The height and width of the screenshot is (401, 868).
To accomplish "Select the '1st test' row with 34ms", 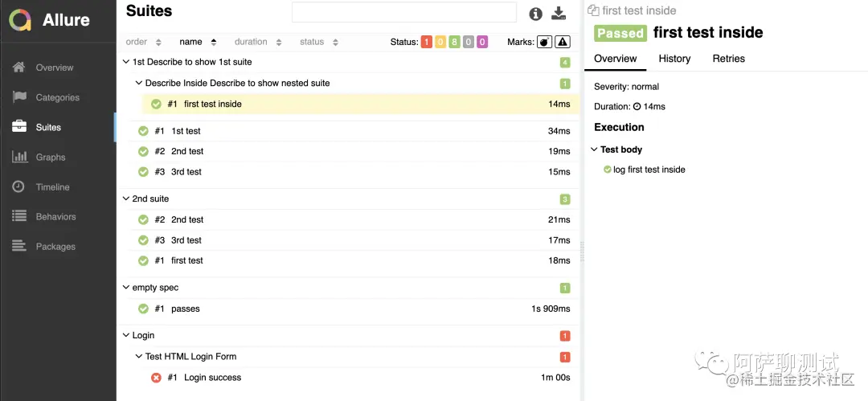I will pyautogui.click(x=354, y=131).
